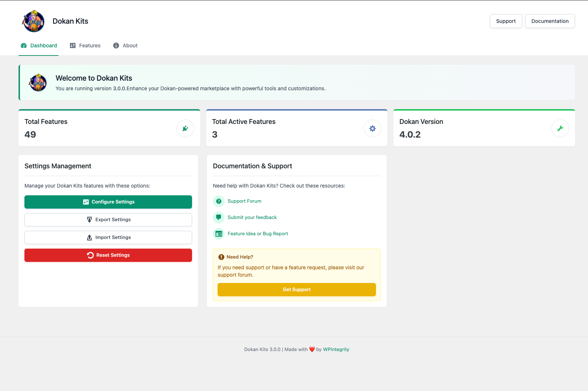Open the About tab
Viewport: 588px width, 391px height.
(125, 45)
